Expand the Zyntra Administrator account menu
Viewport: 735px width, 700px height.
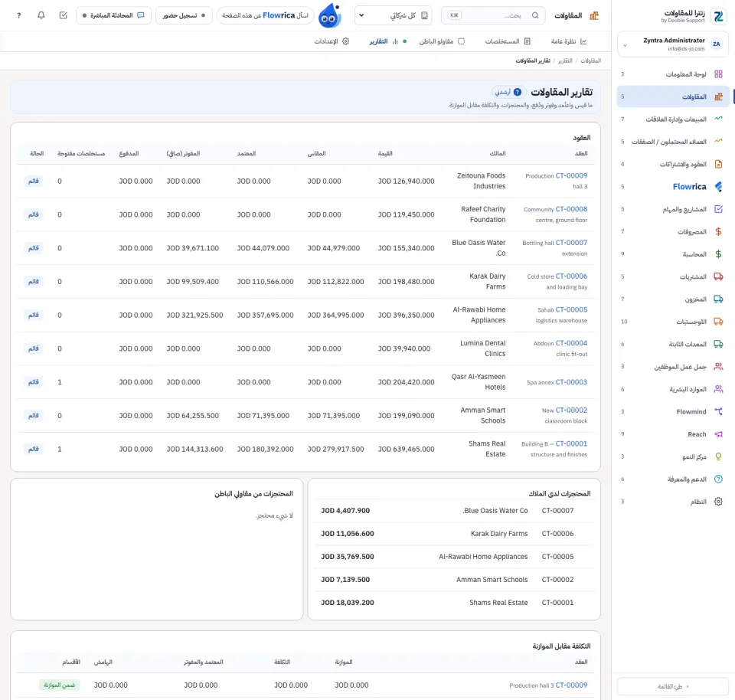[673, 44]
